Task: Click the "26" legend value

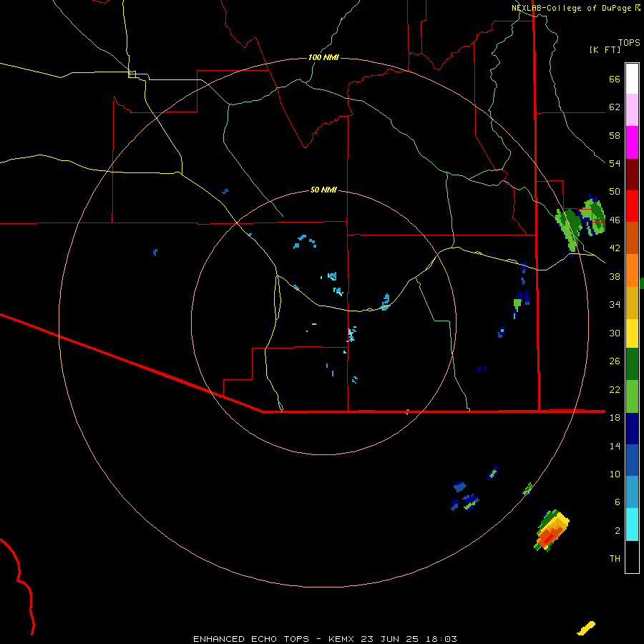Action: [615, 361]
